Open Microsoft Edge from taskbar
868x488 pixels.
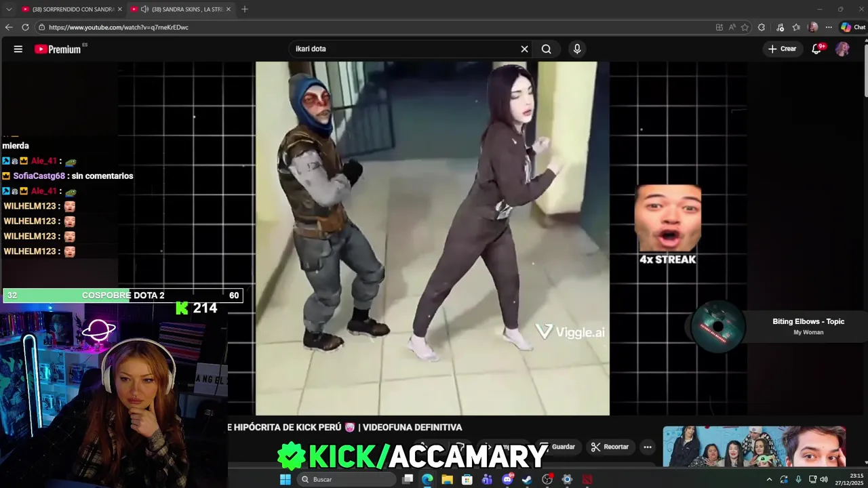(427, 479)
